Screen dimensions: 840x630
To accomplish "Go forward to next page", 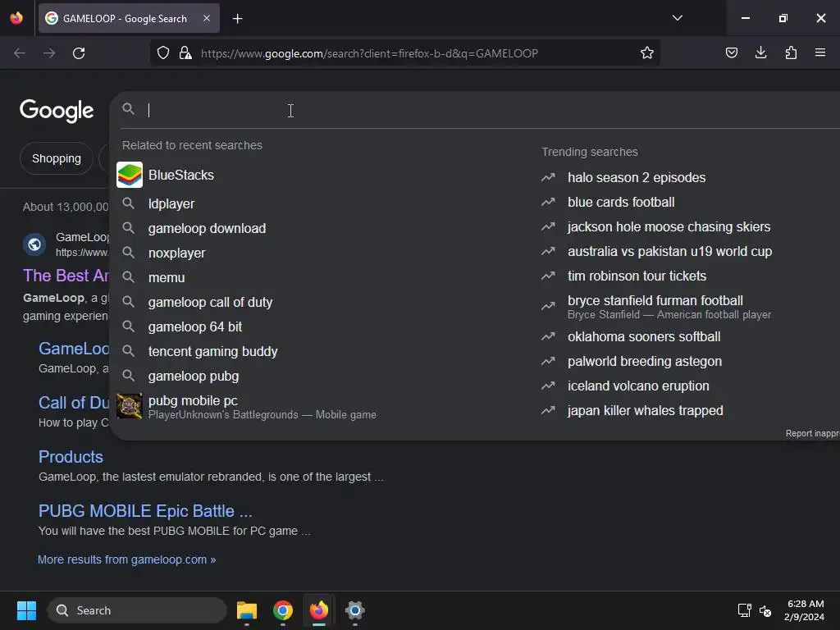I will (x=49, y=53).
